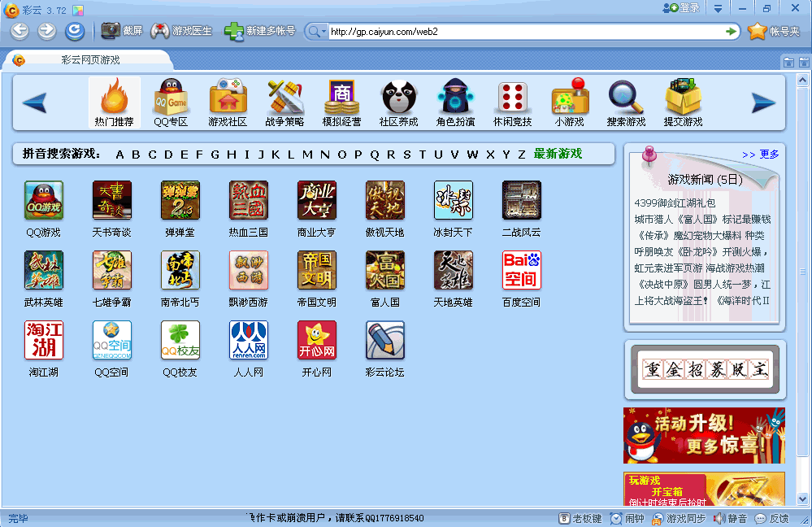Toggle 游戏同步 in status bar

coord(679,518)
